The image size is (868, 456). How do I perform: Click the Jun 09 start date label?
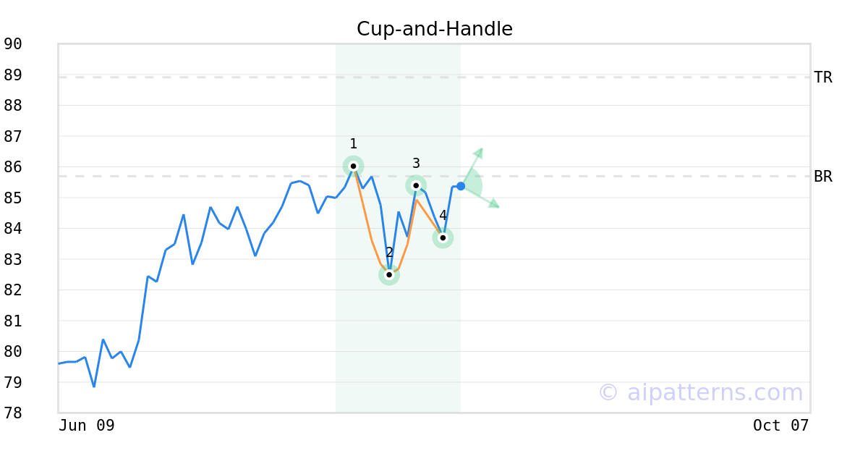pyautogui.click(x=87, y=426)
